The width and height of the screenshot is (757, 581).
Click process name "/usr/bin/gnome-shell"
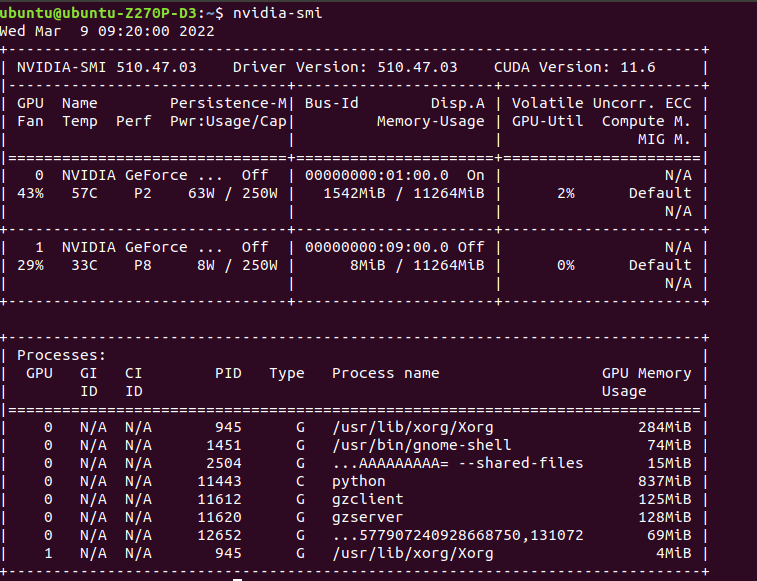coord(421,445)
